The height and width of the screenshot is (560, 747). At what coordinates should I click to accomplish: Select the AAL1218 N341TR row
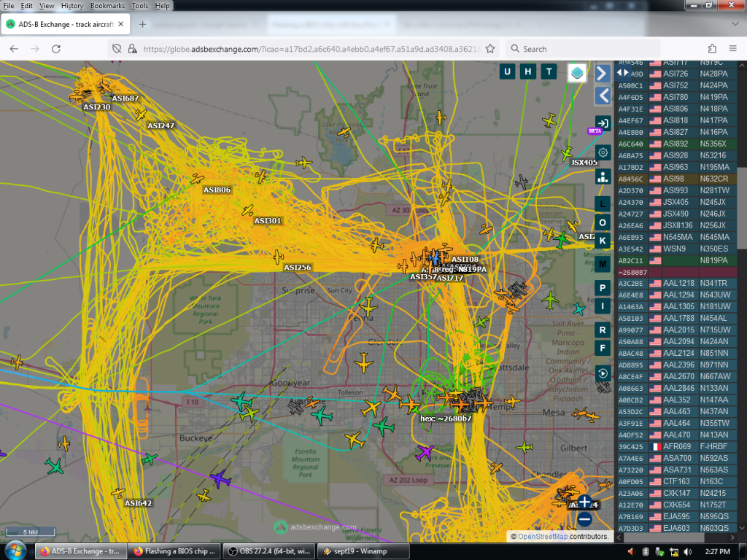[x=676, y=284]
